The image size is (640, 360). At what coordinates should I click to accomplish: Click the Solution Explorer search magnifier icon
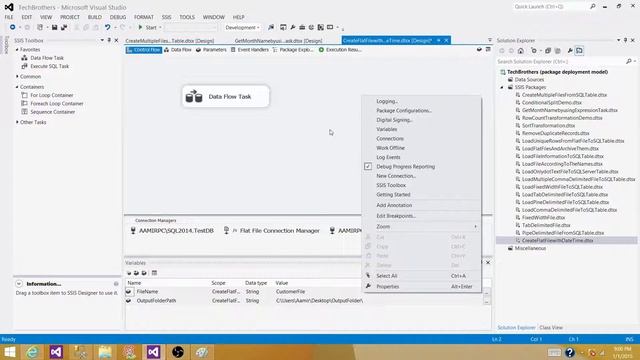pyautogui.click(x=629, y=61)
